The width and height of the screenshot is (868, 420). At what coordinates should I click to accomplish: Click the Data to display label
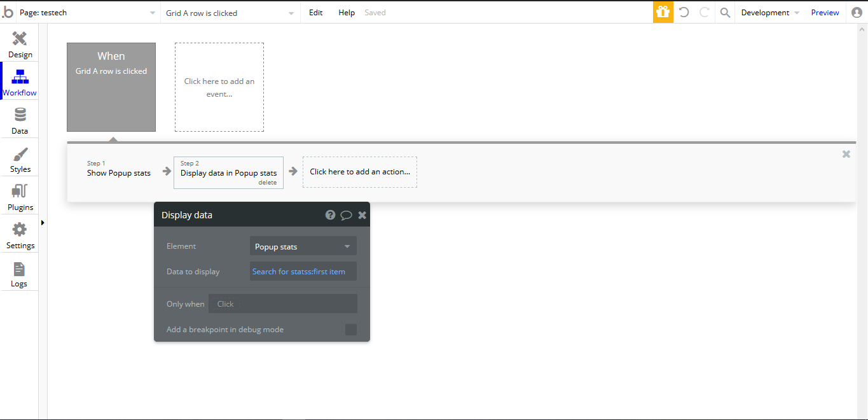[x=193, y=272]
